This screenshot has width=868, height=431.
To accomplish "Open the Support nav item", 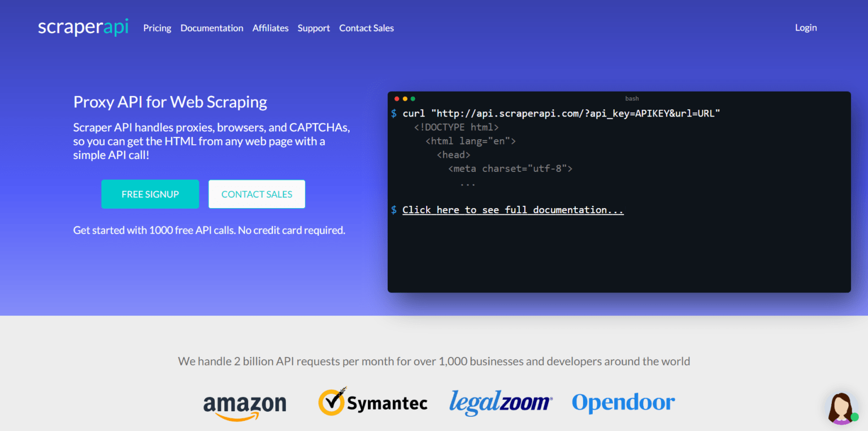I will [314, 28].
